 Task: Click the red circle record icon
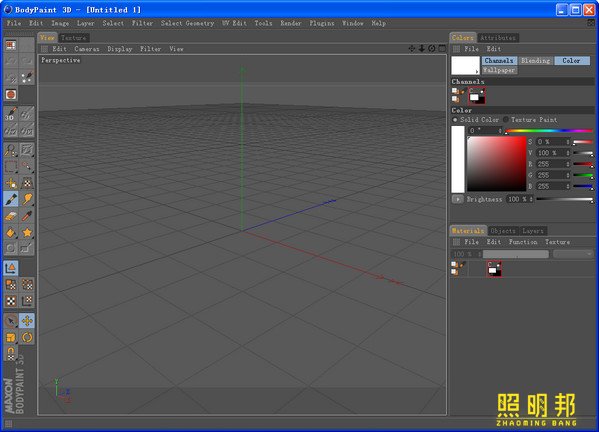(x=11, y=94)
